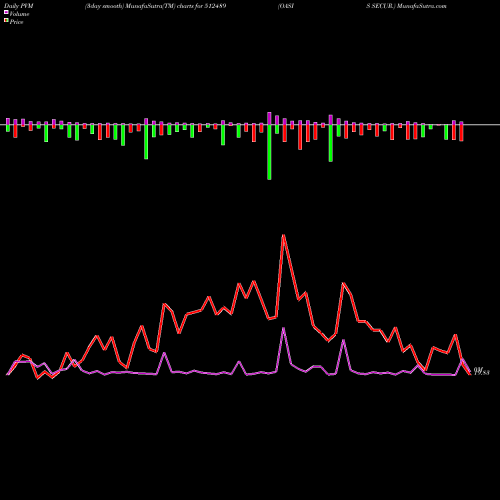Viewport: 500px width, 500px height.
Task: Click the end value label of the lines
Action: 481,371
